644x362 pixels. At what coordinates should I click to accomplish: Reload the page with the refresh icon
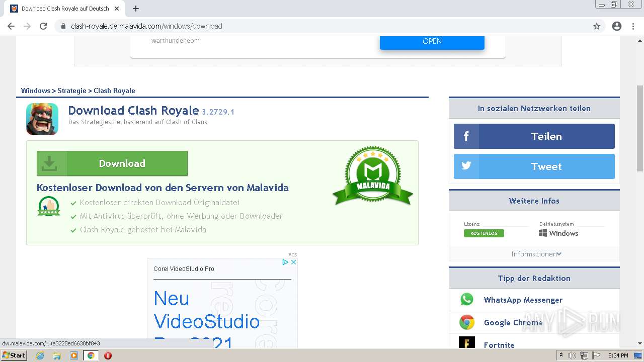(x=43, y=26)
